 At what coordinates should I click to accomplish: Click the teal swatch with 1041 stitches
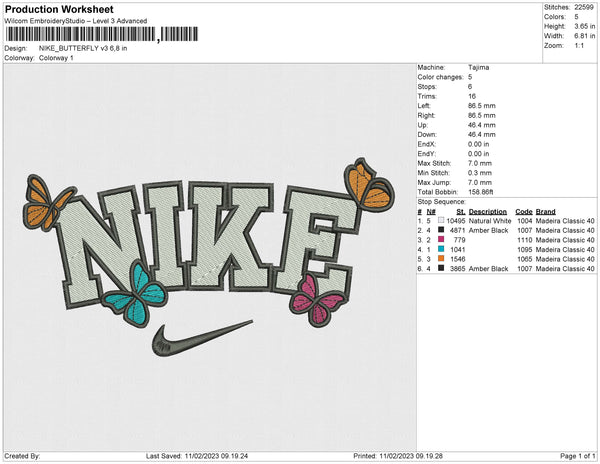click(x=441, y=249)
